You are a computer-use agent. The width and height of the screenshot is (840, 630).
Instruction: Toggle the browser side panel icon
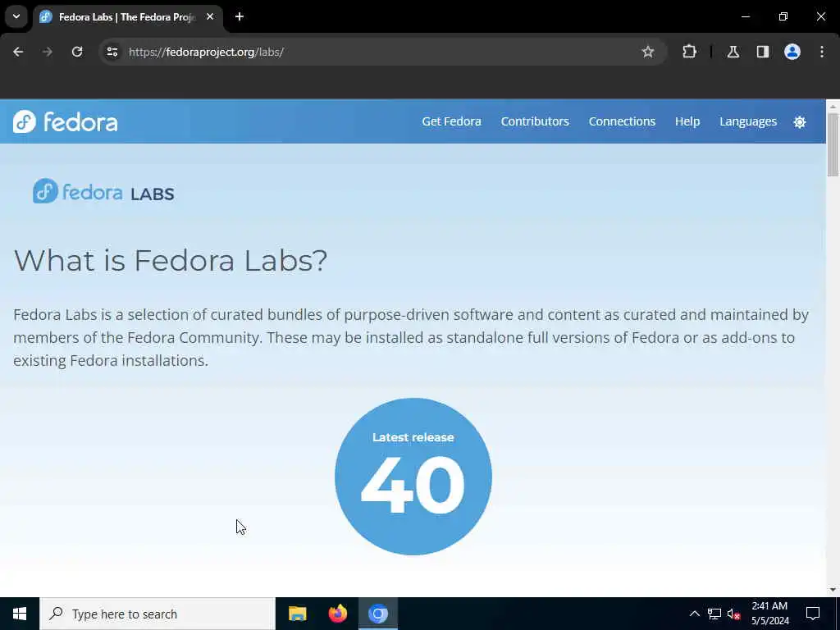pos(763,52)
